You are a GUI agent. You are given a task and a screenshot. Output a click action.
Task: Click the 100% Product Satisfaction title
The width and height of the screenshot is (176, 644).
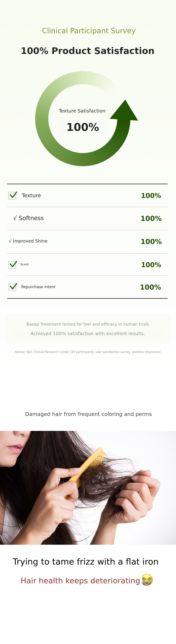[88, 51]
